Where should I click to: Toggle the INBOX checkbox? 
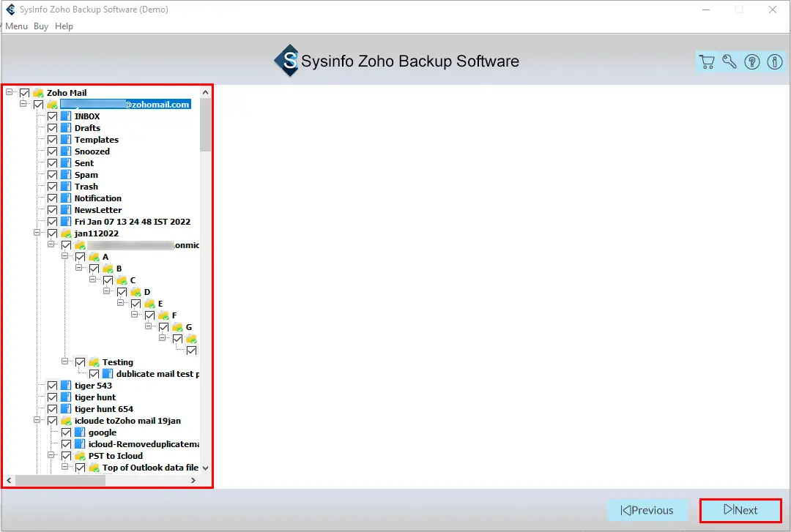coord(52,116)
